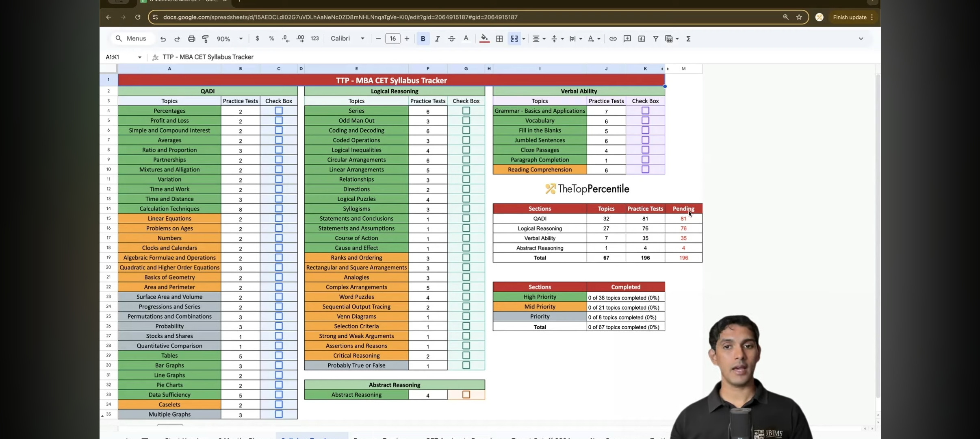Viewport: 980px width, 439px height.
Task: Create a filter with funnel icon
Action: 655,39
